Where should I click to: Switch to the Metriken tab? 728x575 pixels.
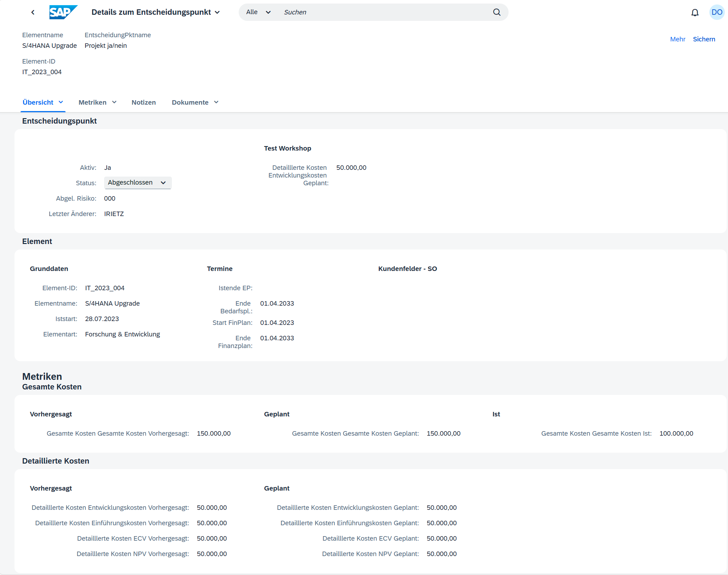(x=92, y=102)
